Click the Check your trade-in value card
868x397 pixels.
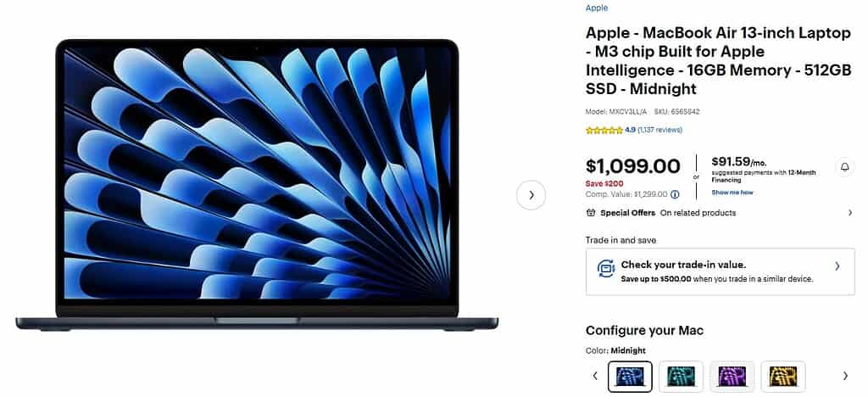point(721,271)
